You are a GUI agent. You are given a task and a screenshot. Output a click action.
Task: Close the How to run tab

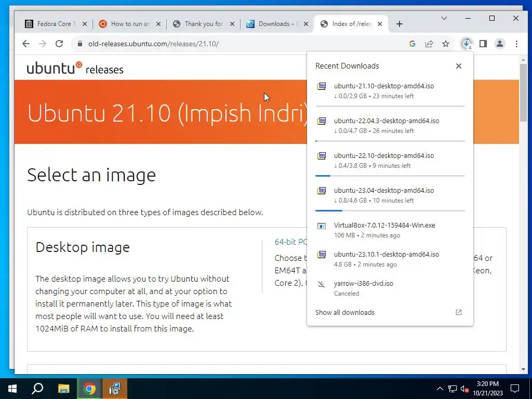pos(158,24)
